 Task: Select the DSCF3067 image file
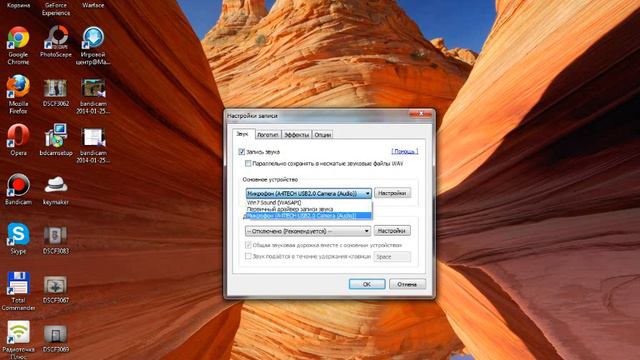pos(56,289)
